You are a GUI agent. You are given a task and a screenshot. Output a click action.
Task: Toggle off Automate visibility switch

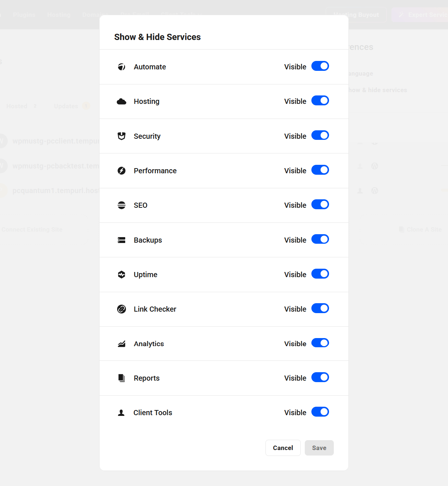[320, 66]
